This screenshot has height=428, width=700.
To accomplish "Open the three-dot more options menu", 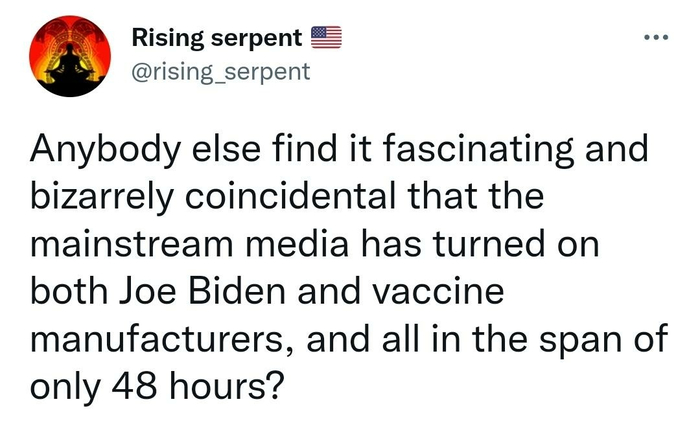I will click(x=654, y=39).
